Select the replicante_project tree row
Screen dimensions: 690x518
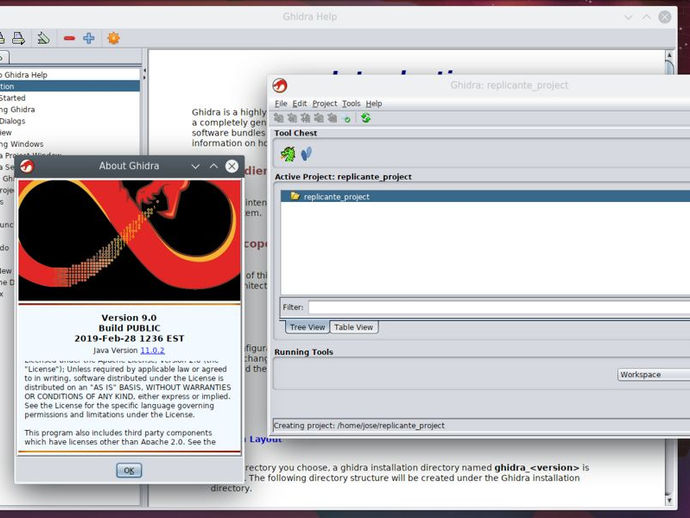point(485,196)
